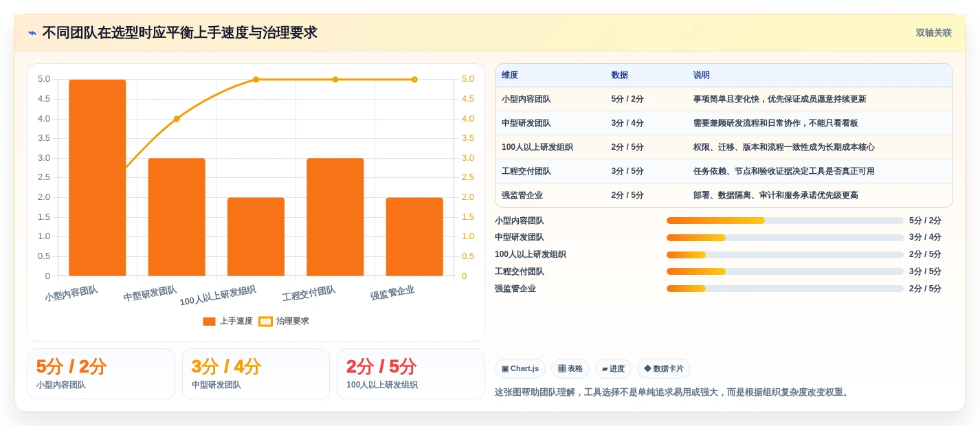The width and height of the screenshot is (980, 426).
Task: Click the 小型内容团队 progress bar
Action: point(785,221)
